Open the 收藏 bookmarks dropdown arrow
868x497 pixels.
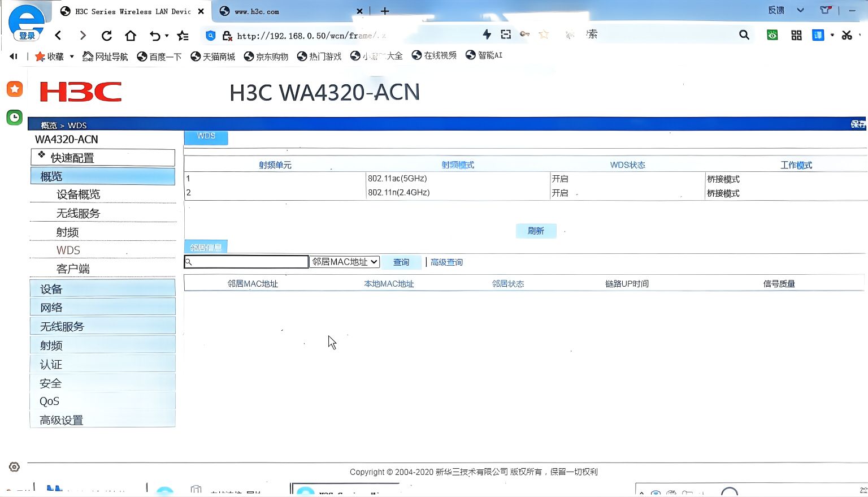72,57
